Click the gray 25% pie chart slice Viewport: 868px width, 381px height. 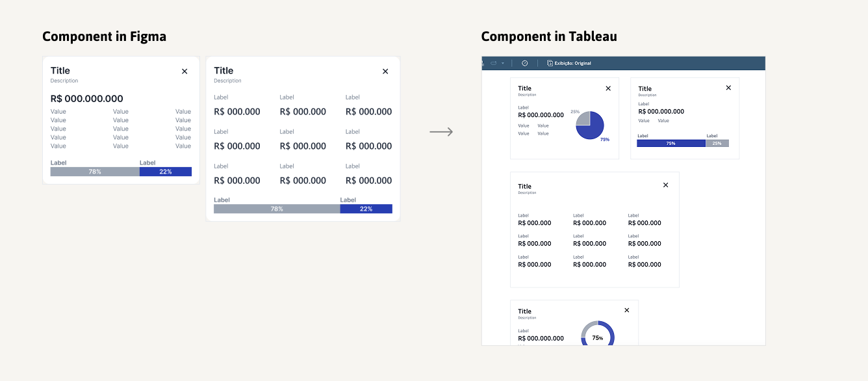click(x=583, y=118)
